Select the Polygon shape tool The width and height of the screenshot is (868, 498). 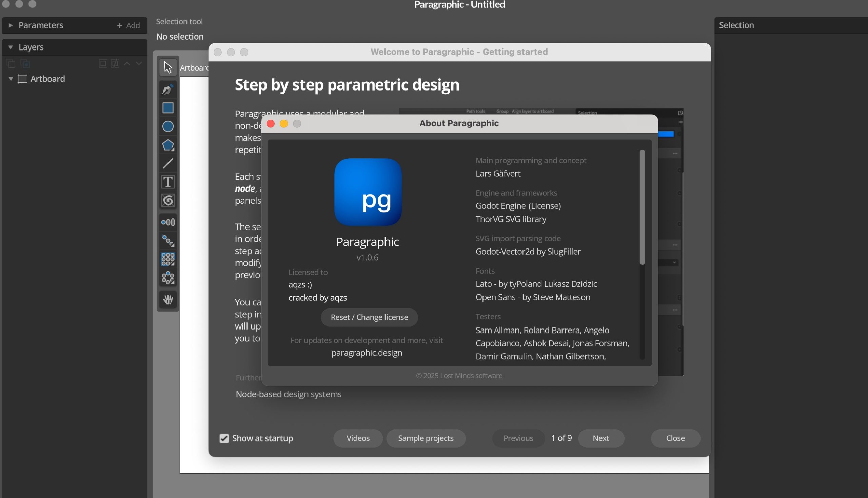pos(168,145)
